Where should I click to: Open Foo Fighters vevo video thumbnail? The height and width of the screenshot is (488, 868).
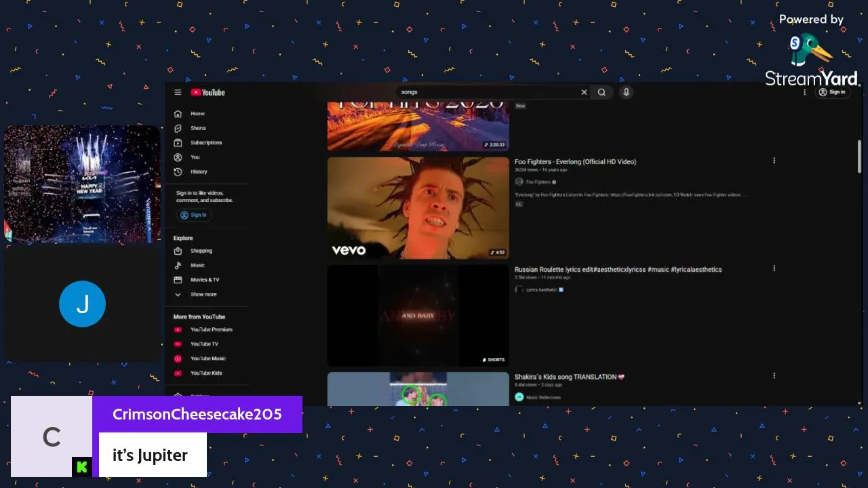[418, 208]
